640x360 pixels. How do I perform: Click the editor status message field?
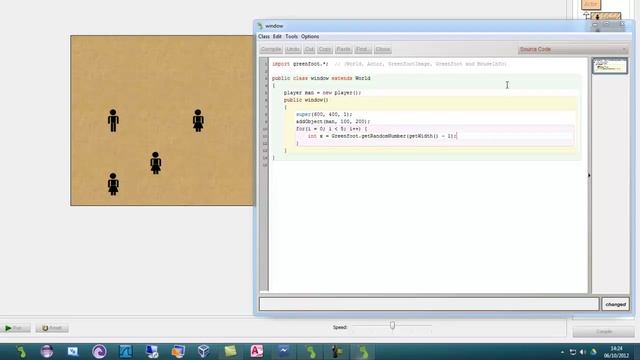tap(429, 304)
